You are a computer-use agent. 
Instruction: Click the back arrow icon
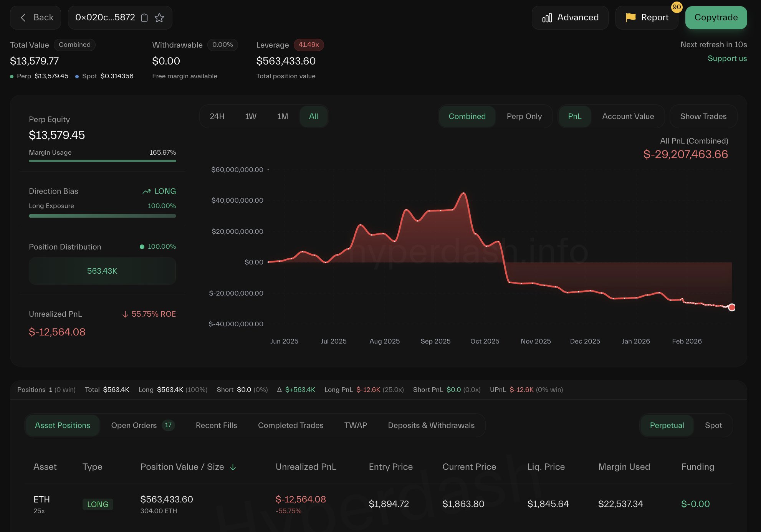click(x=23, y=18)
